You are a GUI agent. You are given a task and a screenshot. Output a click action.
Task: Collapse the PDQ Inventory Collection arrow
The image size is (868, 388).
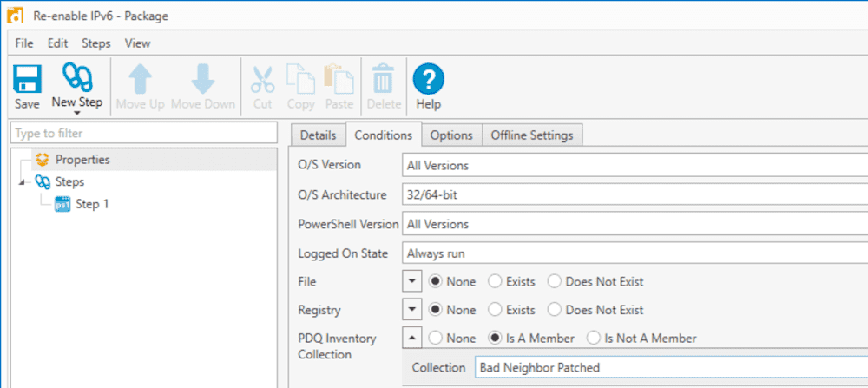pos(411,338)
